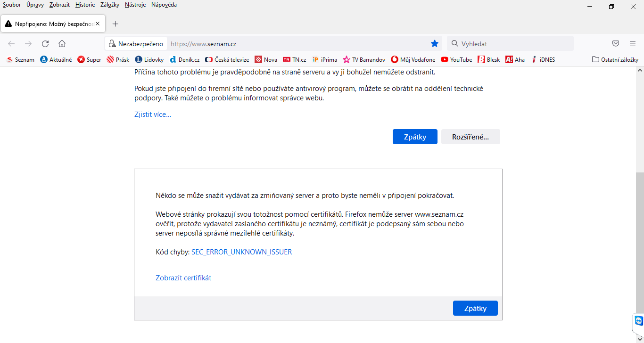
Task: Open YouTube bookmark in toolbar
Action: click(456, 60)
